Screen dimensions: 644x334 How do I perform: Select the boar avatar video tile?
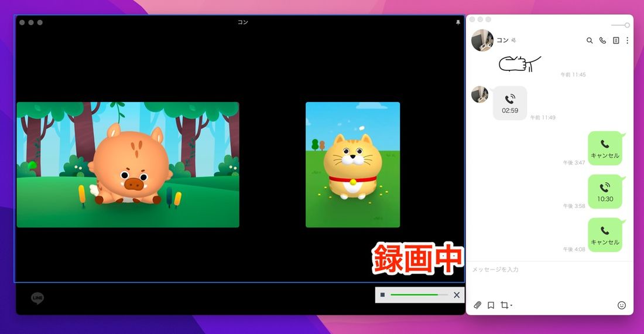(128, 165)
